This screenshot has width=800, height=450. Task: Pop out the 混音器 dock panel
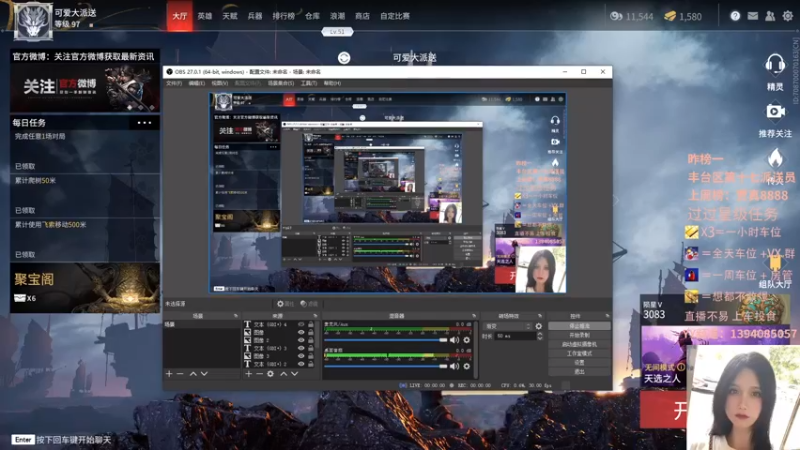(x=474, y=316)
